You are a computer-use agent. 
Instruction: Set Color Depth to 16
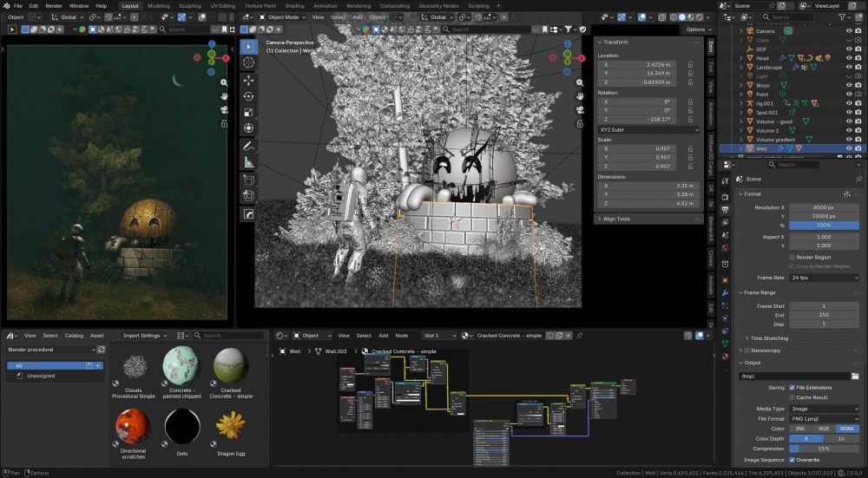841,439
